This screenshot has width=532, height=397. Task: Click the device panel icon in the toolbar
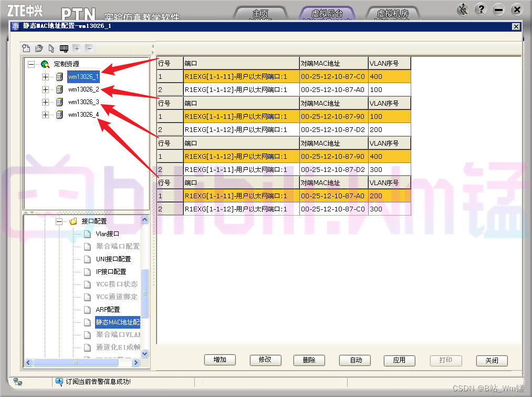pos(64,48)
